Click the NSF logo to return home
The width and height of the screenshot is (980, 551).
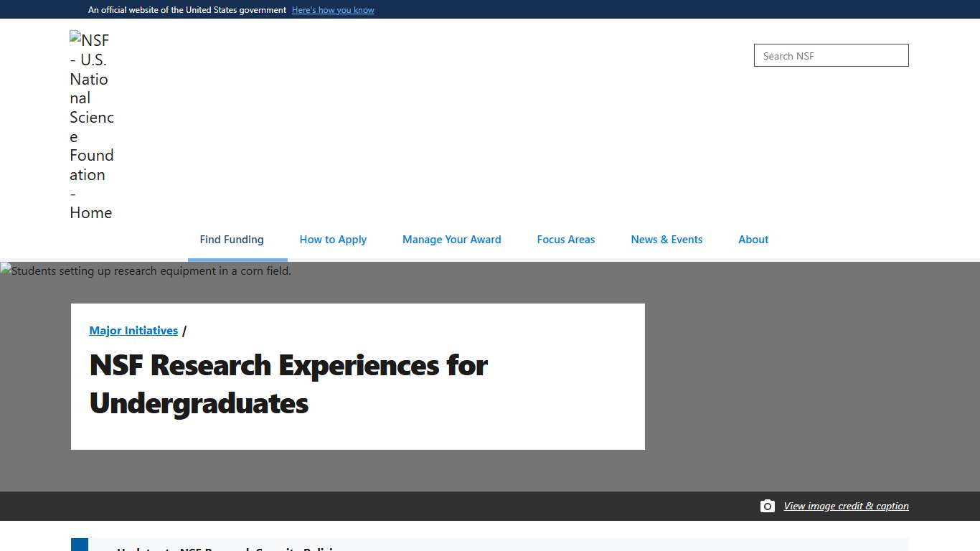91,126
